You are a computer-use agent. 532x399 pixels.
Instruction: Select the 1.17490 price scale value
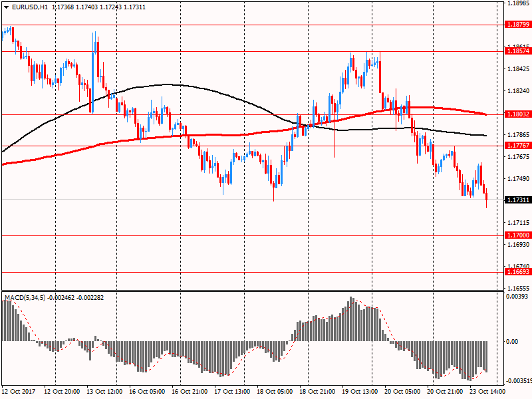click(518, 178)
